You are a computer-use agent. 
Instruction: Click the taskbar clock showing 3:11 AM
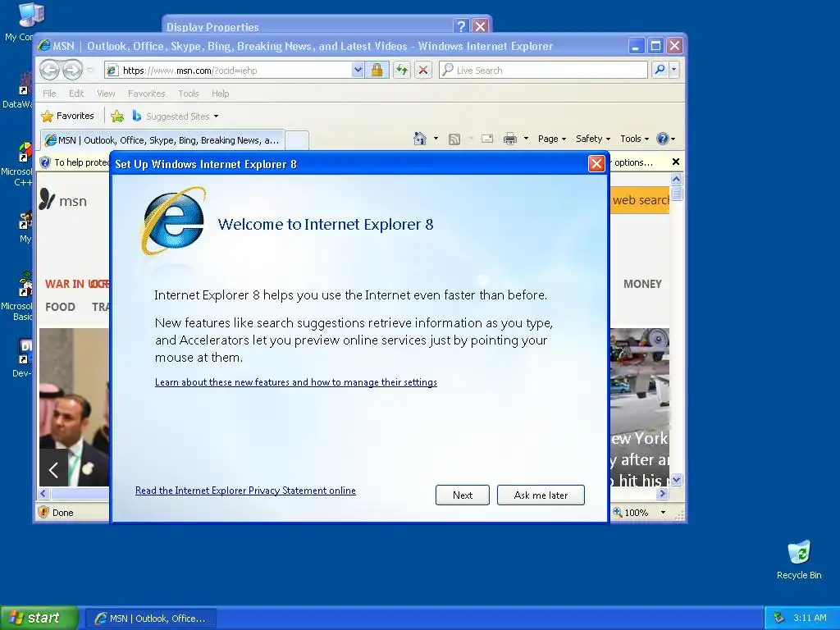(x=810, y=618)
